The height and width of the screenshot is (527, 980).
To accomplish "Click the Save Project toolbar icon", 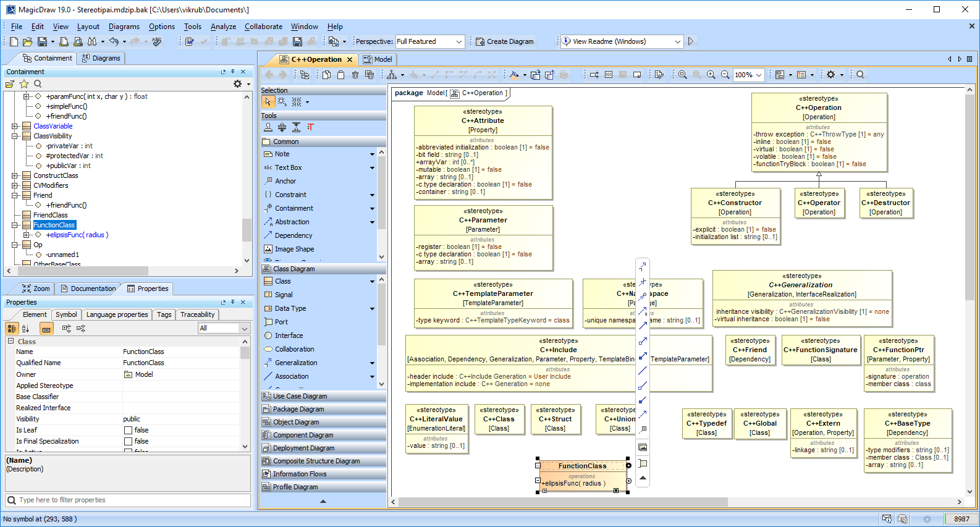I will tap(42, 41).
